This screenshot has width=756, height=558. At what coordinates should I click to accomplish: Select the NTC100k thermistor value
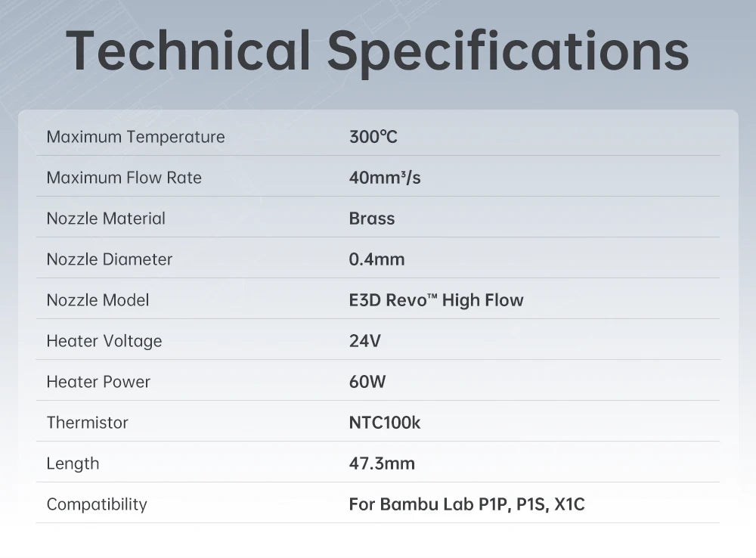pos(385,423)
